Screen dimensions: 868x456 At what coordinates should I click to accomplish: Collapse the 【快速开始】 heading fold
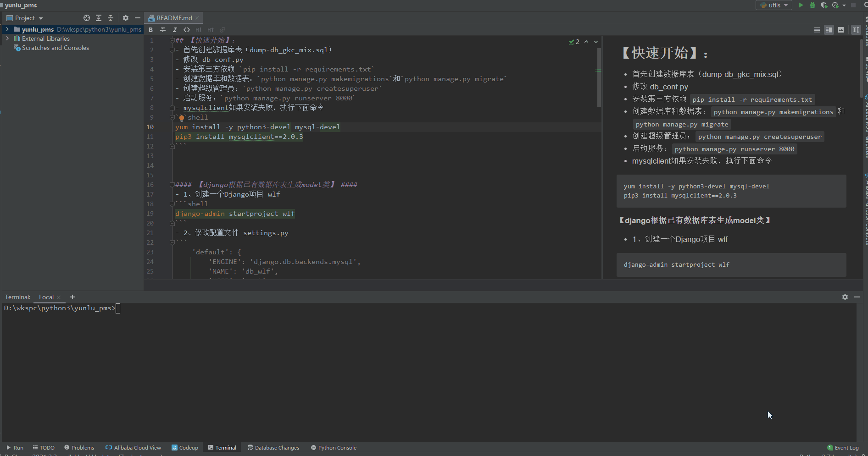(172, 40)
